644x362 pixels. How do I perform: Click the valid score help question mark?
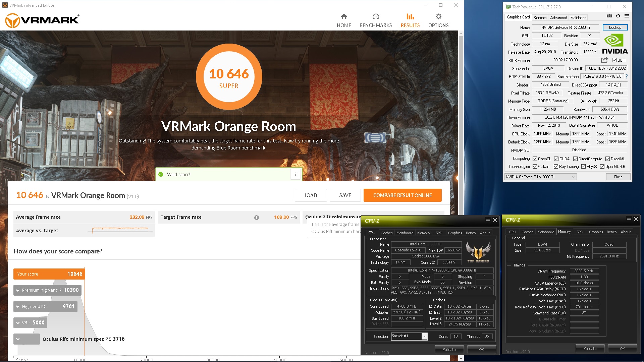tap(295, 174)
